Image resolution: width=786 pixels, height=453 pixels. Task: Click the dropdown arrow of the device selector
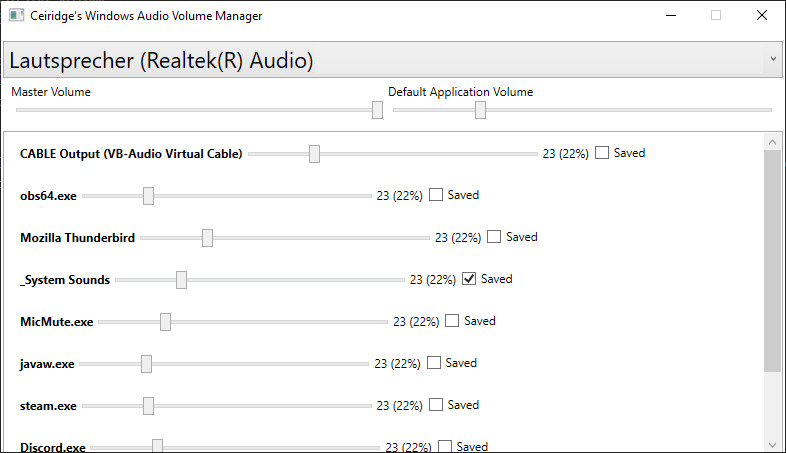[773, 59]
